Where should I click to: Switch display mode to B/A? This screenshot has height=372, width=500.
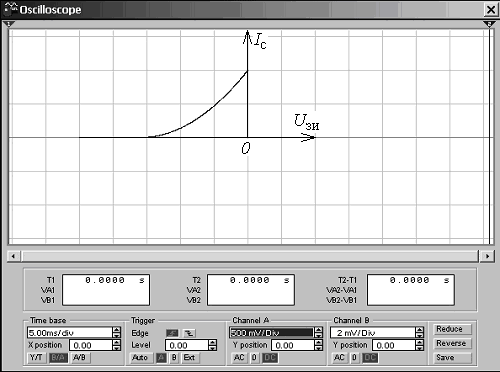click(58, 358)
